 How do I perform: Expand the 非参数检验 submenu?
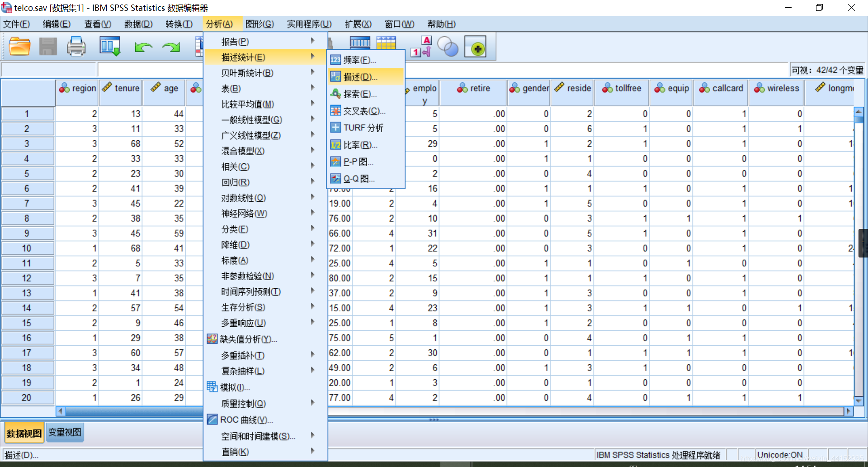265,276
